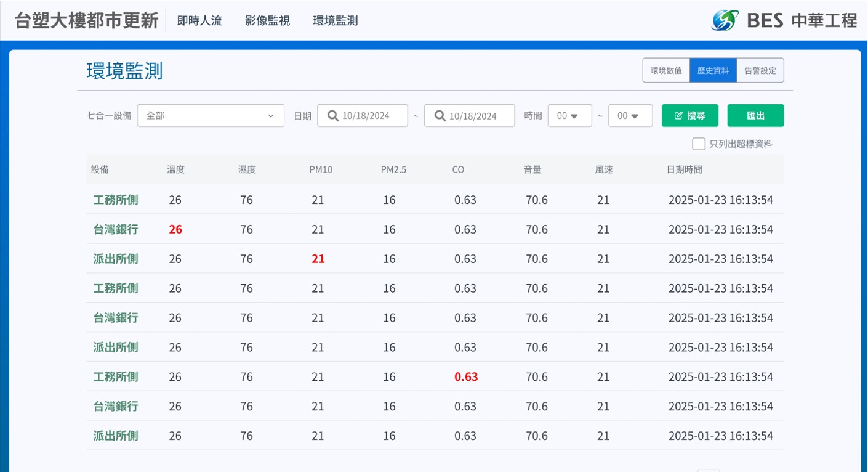Open 影像監視 in top navigation
The height and width of the screenshot is (472, 868).
[x=267, y=20]
